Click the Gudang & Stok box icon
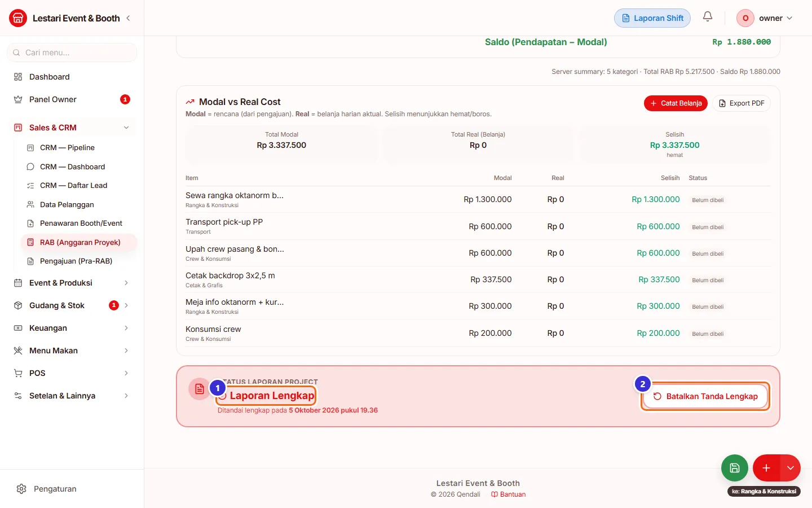 tap(18, 305)
